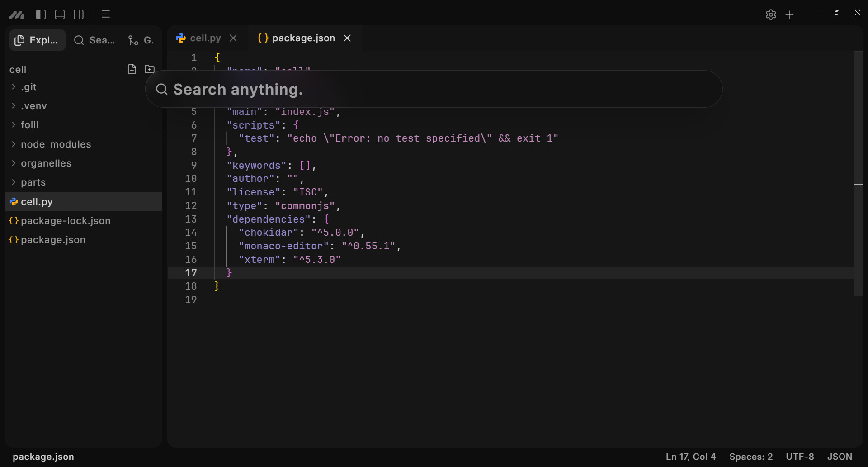Switch to the cell.py editor tab
Viewport: 868px width, 467px height.
tap(205, 38)
